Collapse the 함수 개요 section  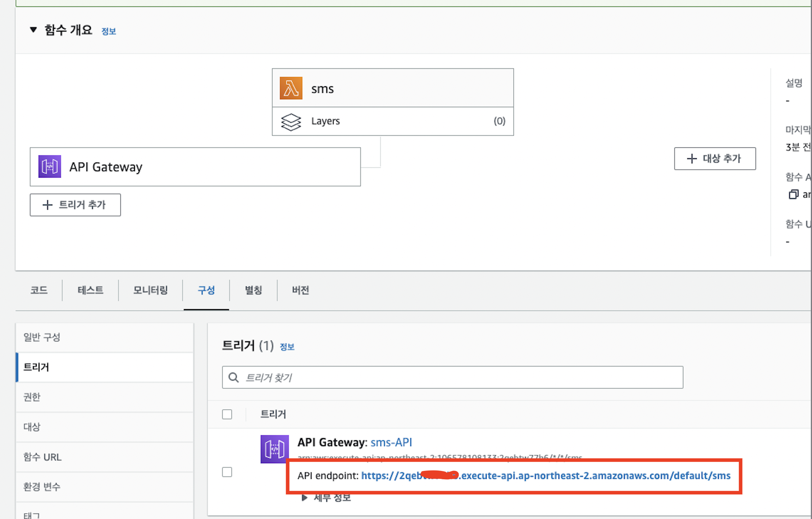(x=33, y=30)
